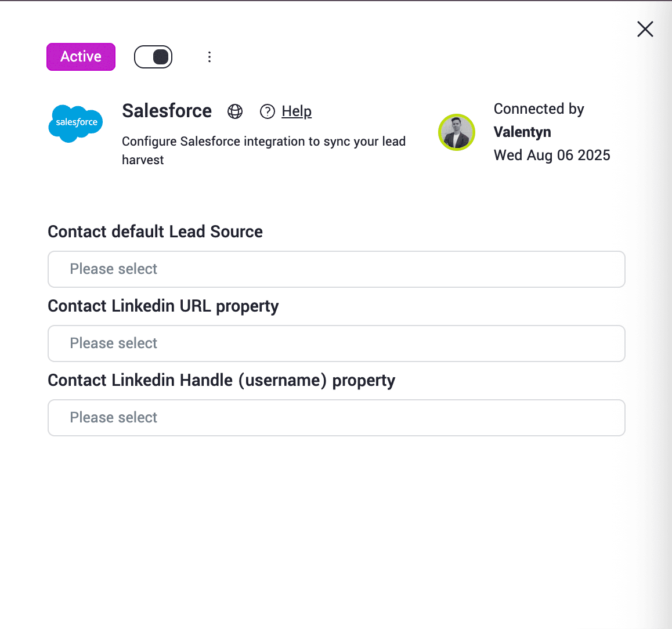
Task: Click the Wed Aug 06 2025 connection date
Action: (552, 156)
